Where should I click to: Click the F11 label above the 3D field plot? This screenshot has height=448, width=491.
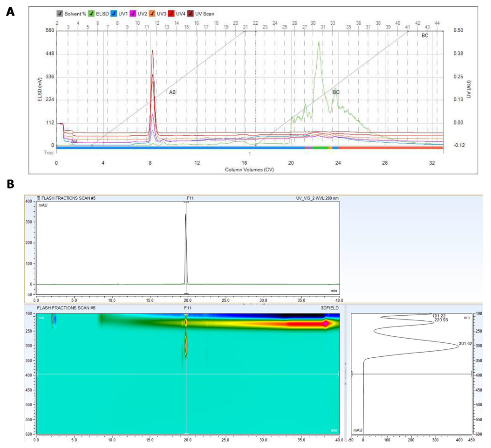click(188, 308)
